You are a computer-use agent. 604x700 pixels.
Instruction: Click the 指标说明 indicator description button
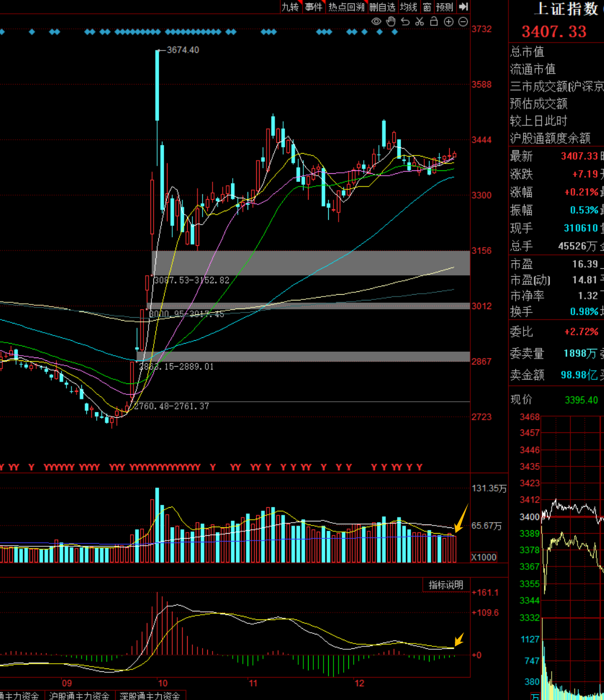[x=446, y=585]
